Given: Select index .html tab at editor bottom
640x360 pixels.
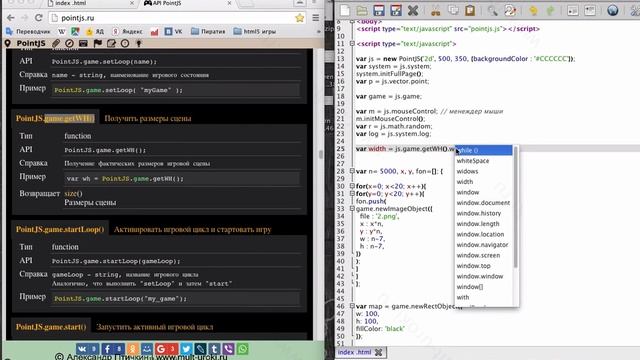Looking at the screenshot, I should pos(355,352).
